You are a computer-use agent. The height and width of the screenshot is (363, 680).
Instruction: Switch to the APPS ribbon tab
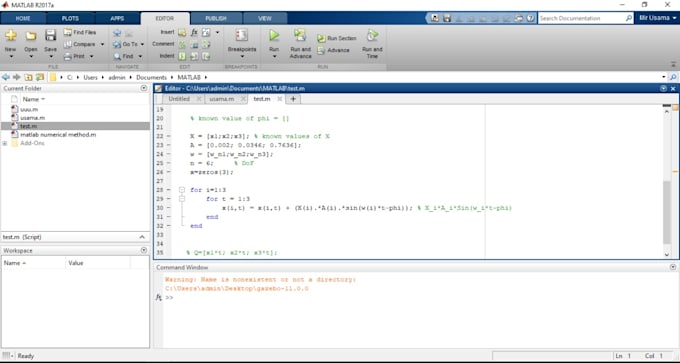click(x=117, y=18)
